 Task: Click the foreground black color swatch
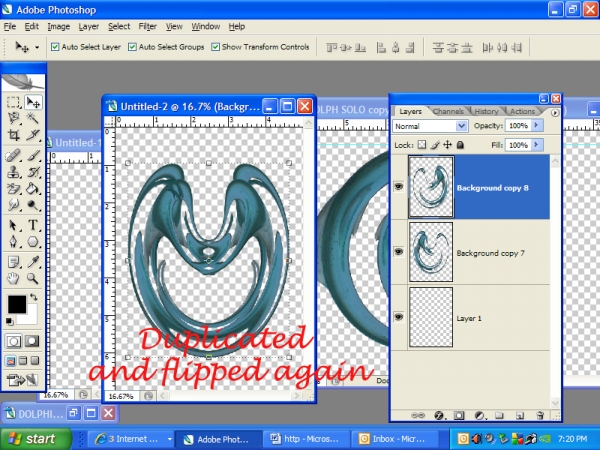(17, 304)
